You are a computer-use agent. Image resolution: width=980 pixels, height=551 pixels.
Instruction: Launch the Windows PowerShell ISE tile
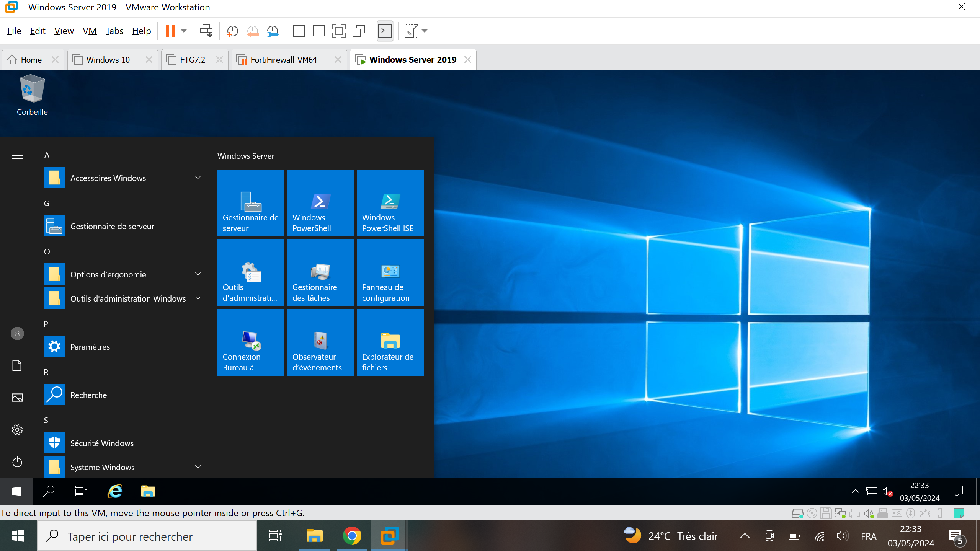(390, 203)
